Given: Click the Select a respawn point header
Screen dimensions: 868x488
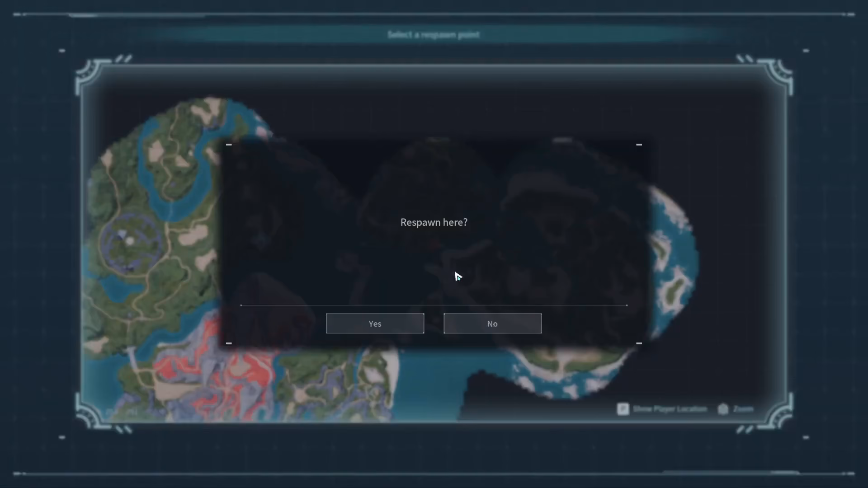Looking at the screenshot, I should pyautogui.click(x=434, y=35).
